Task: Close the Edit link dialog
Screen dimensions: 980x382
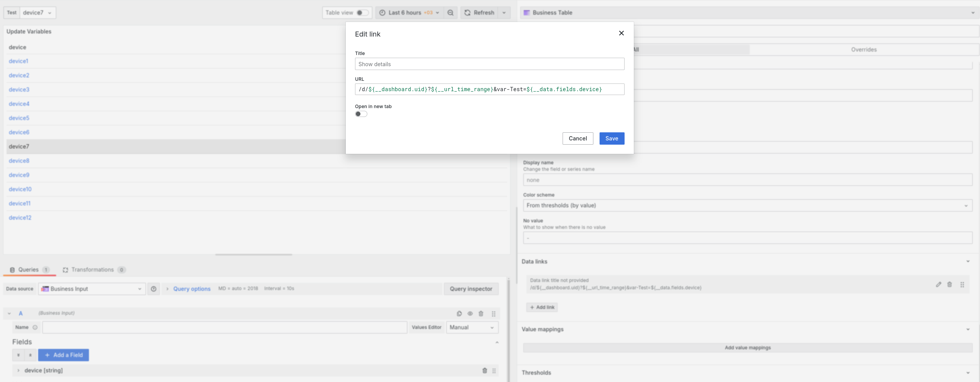Action: pyautogui.click(x=621, y=33)
